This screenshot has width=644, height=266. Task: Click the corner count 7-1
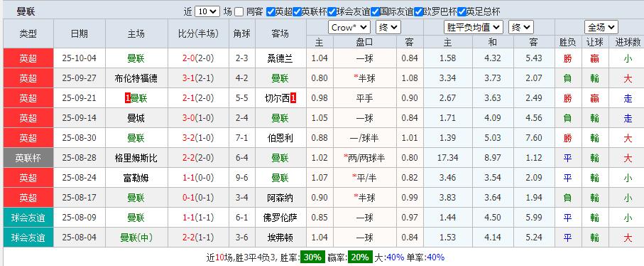(x=242, y=138)
